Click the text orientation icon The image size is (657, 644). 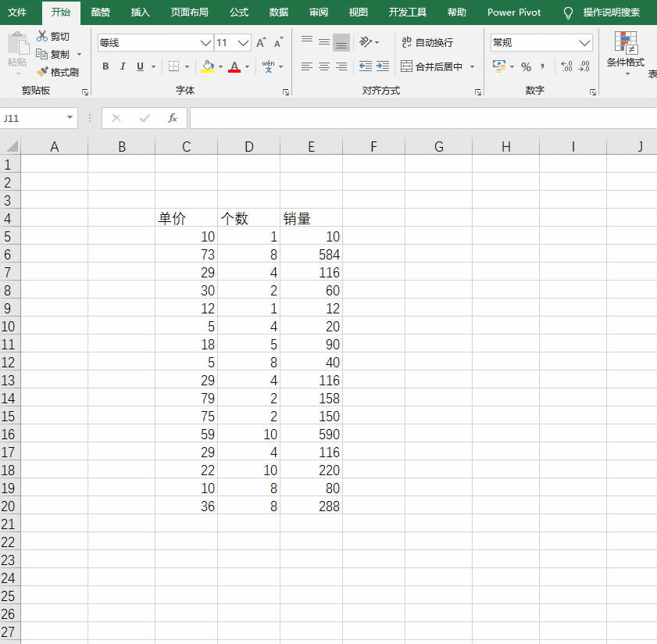(x=366, y=42)
